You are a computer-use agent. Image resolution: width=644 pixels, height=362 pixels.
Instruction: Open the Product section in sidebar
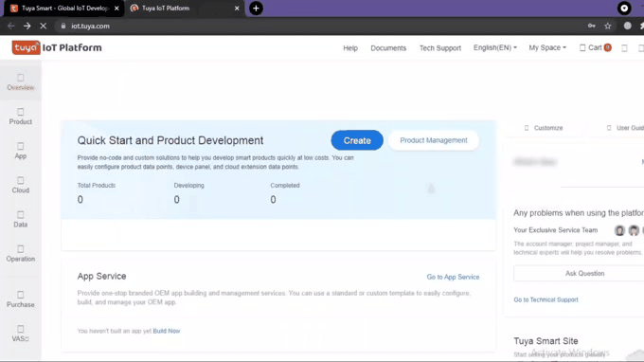pos(21,117)
